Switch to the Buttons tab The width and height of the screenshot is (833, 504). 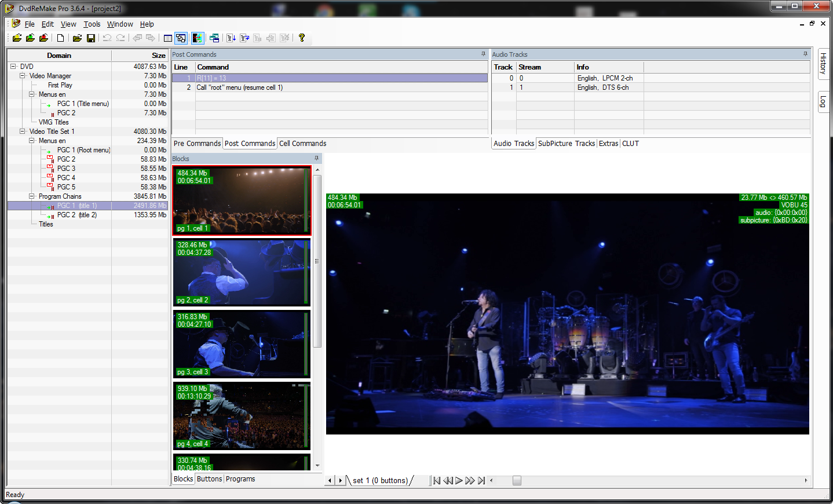209,479
